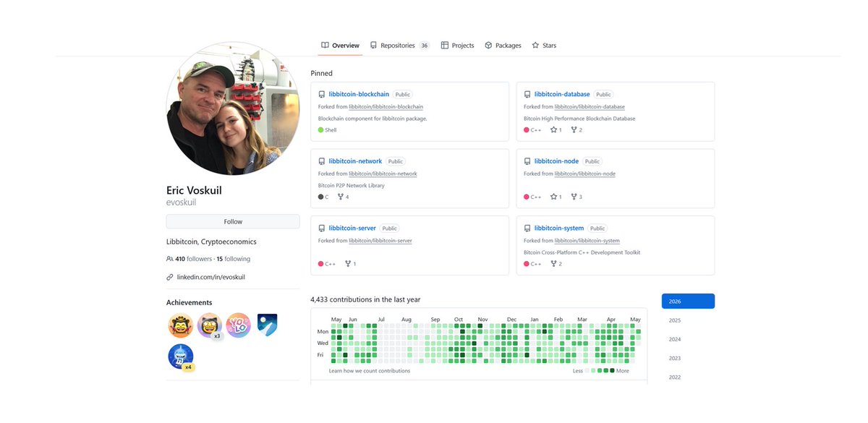This screenshot has width=868, height=423.
Task: Click repo icon beside libbitcoin-blockchain
Action: (322, 95)
